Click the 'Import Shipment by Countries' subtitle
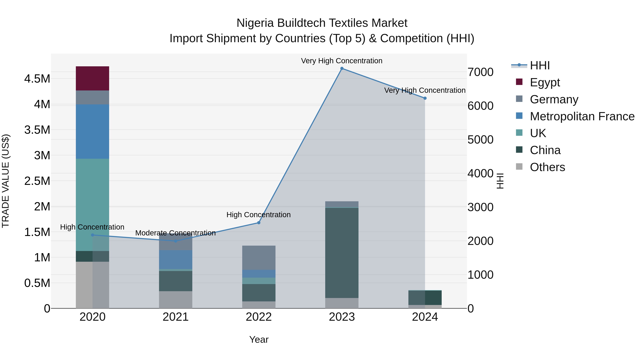This screenshot has height=362, width=644. click(322, 38)
